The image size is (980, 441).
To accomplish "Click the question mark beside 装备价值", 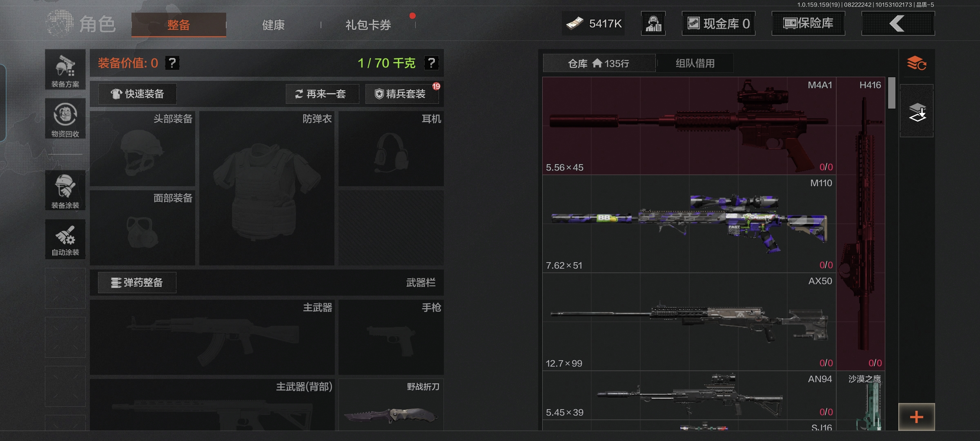I will point(172,63).
